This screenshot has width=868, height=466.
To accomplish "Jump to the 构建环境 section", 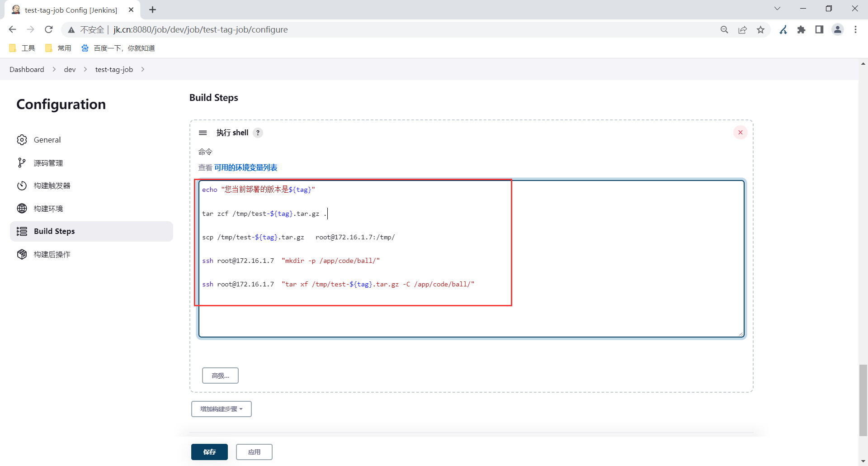I will tap(91, 209).
